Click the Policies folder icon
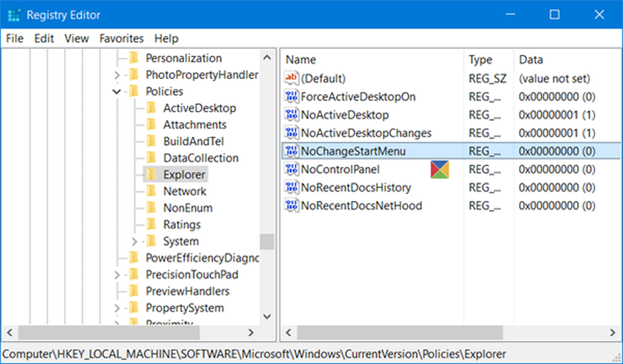Screen dimensions: 623x364 point(134,91)
